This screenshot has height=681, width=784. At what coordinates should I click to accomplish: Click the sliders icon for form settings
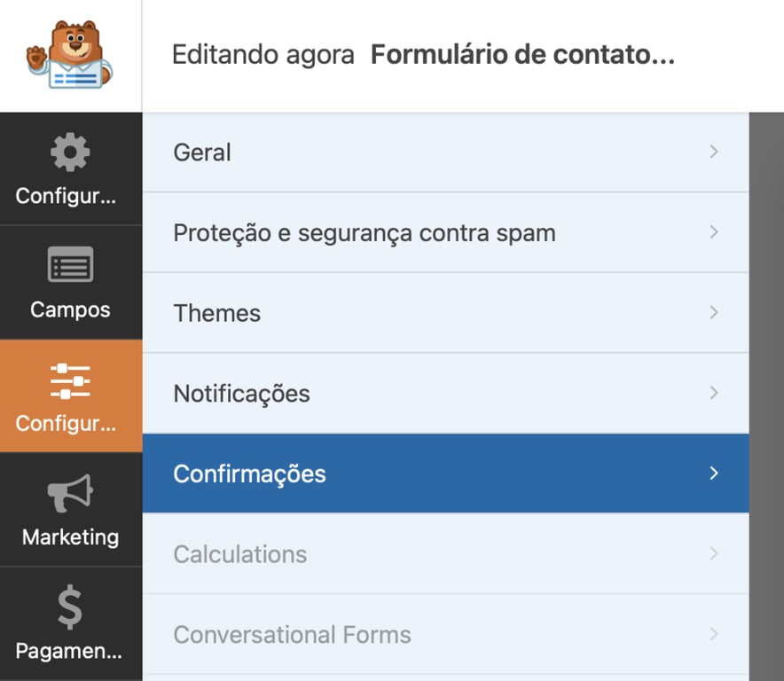[69, 380]
